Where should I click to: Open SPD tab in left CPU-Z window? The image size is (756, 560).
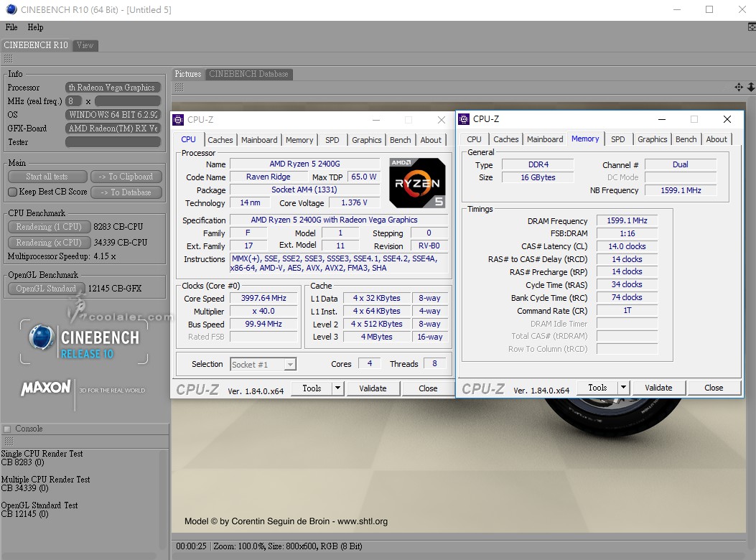click(332, 140)
